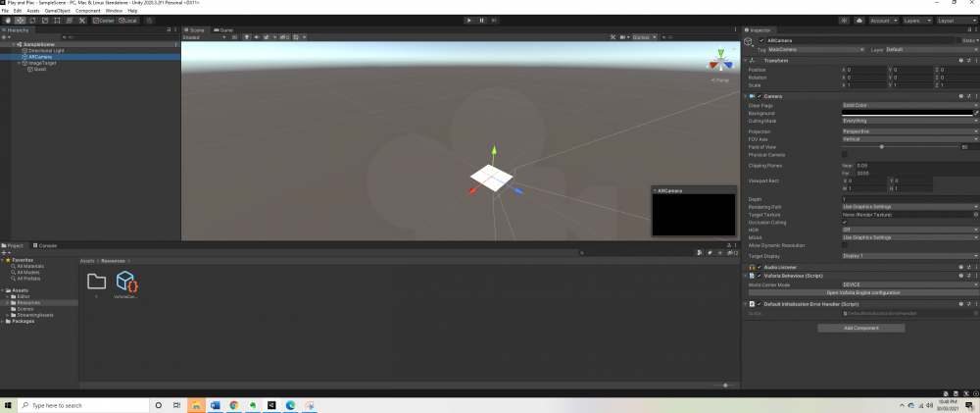Open the GameObject menu
Screen dimensions: 980x413
pyautogui.click(x=60, y=10)
